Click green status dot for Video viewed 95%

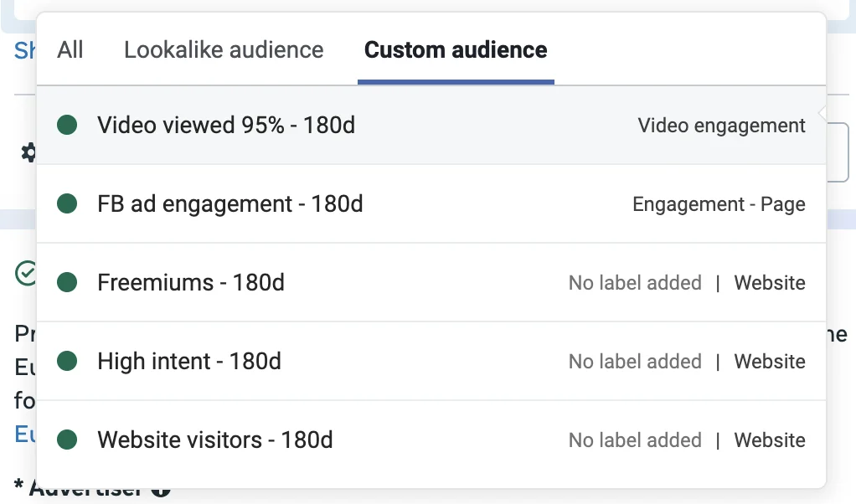click(x=67, y=125)
